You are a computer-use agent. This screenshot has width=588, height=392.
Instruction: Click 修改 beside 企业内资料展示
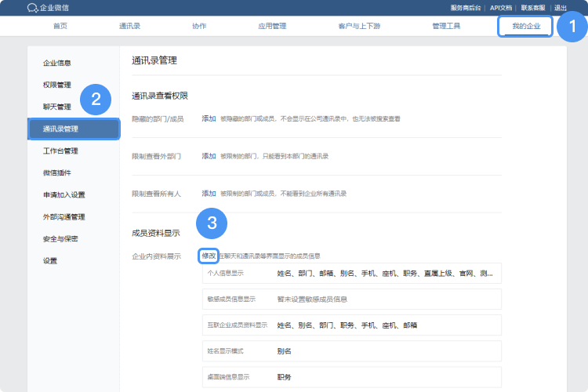pyautogui.click(x=209, y=256)
